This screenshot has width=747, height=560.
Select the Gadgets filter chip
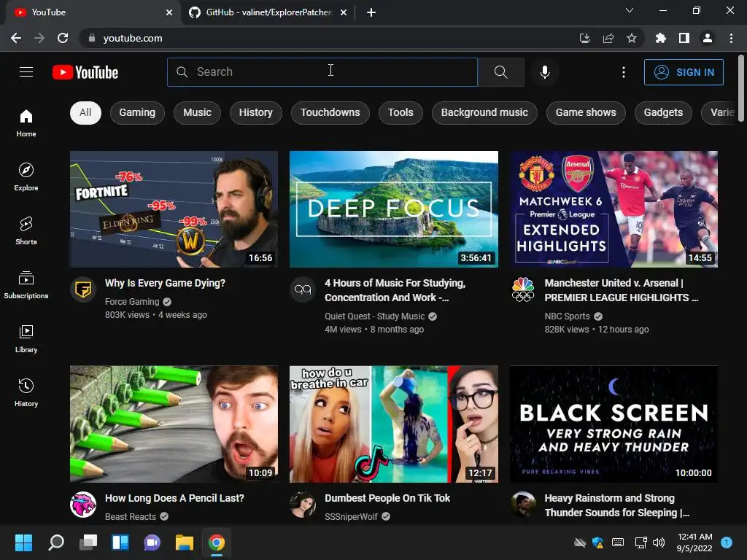[663, 113]
